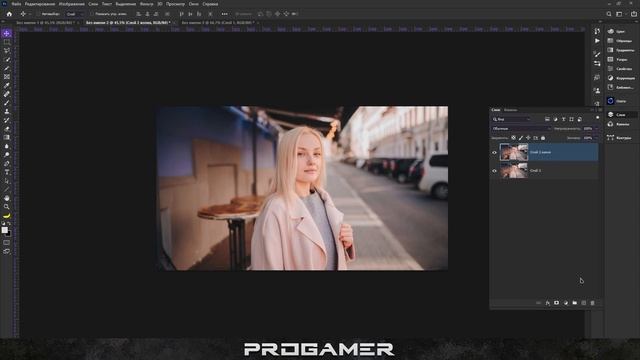640x360 pixels.
Task: Open the search magnifier at top right
Action: [609, 14]
